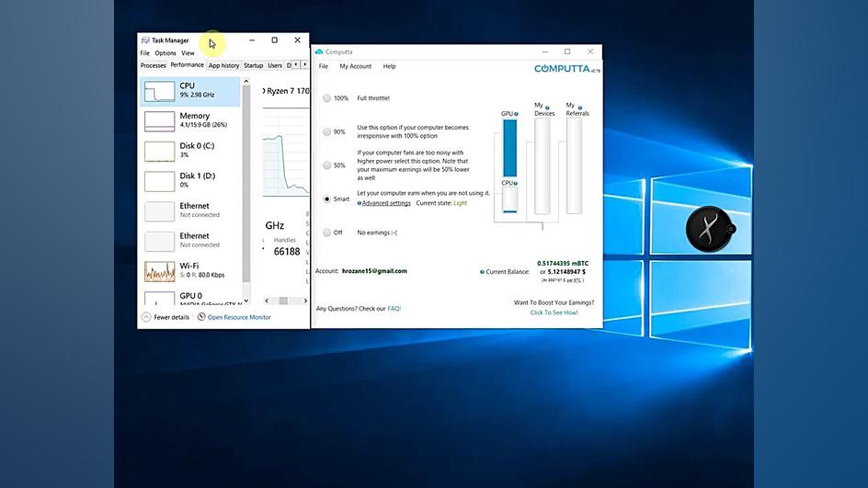The width and height of the screenshot is (868, 488).
Task: Click the 'Click To See How!' link
Action: click(554, 312)
